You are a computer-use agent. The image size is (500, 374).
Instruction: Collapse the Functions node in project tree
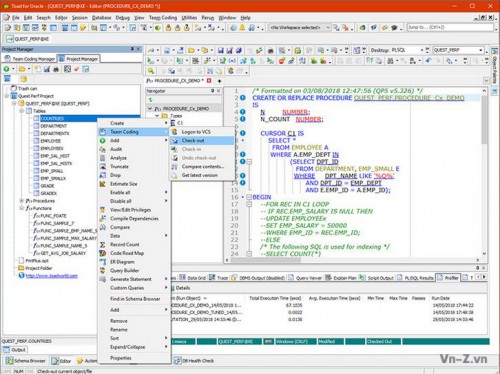point(22,208)
